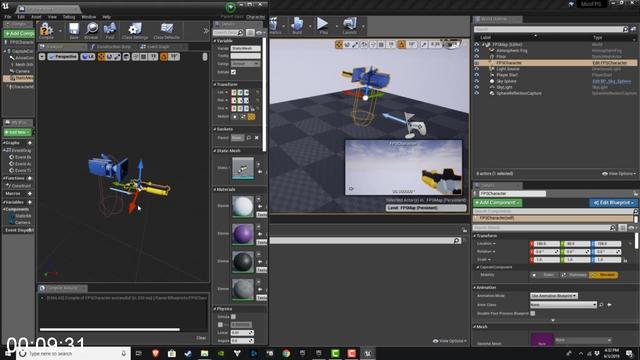Open the Edit menu in the blueprint editor

pyautogui.click(x=21, y=17)
